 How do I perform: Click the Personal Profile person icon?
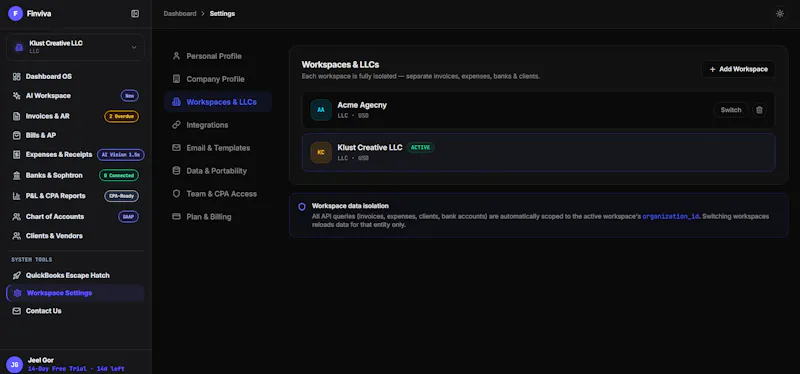(x=177, y=56)
